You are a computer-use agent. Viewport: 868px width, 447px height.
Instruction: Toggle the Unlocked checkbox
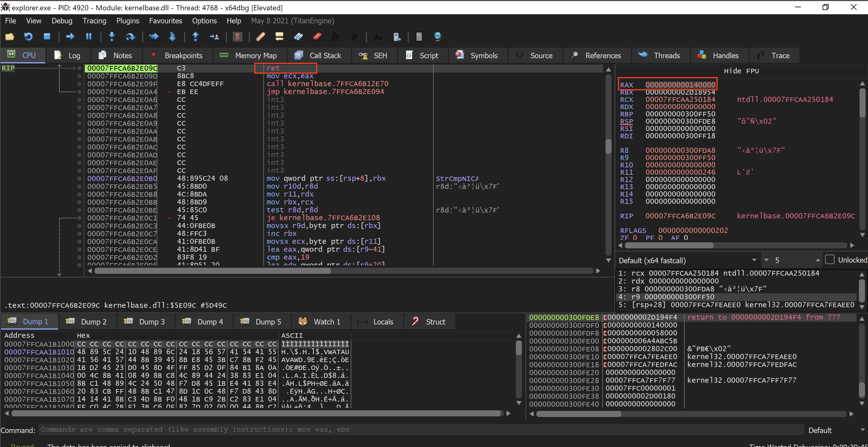point(830,260)
